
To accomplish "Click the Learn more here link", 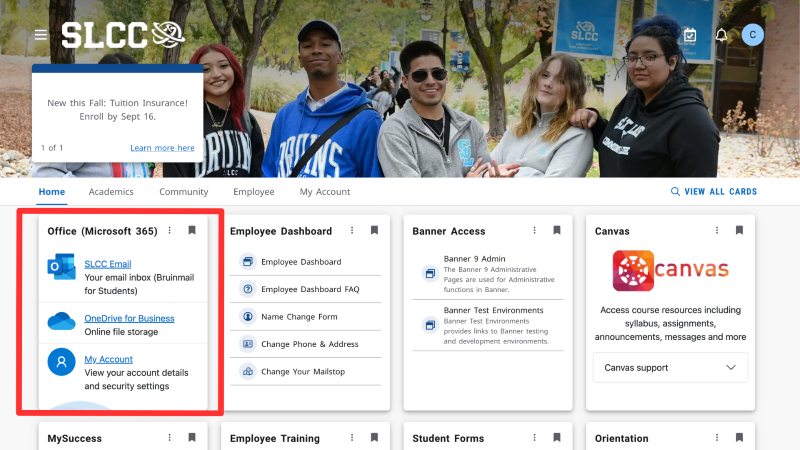I will point(162,148).
